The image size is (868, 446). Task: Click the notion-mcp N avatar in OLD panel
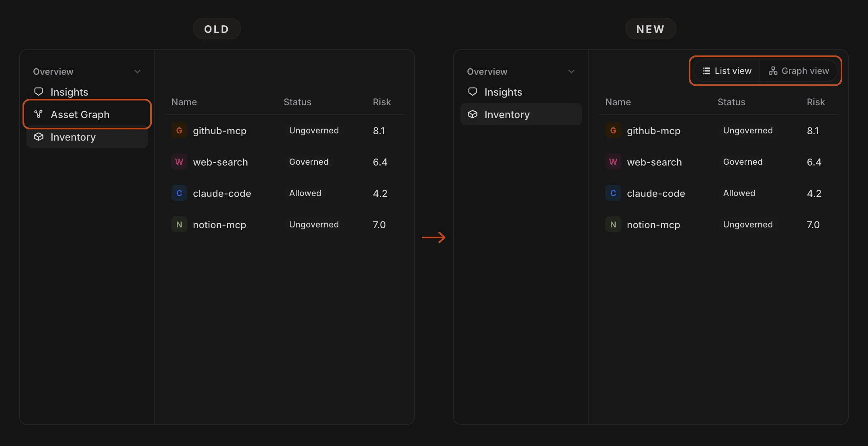point(179,225)
